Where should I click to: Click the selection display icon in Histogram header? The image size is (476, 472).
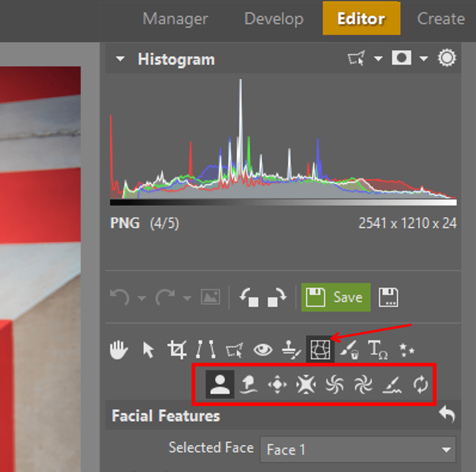click(356, 58)
